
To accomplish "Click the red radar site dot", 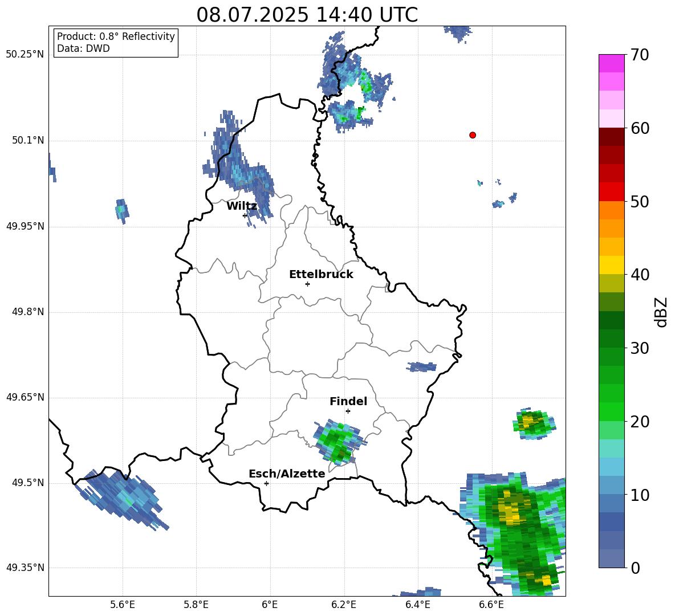I will click(x=473, y=135).
